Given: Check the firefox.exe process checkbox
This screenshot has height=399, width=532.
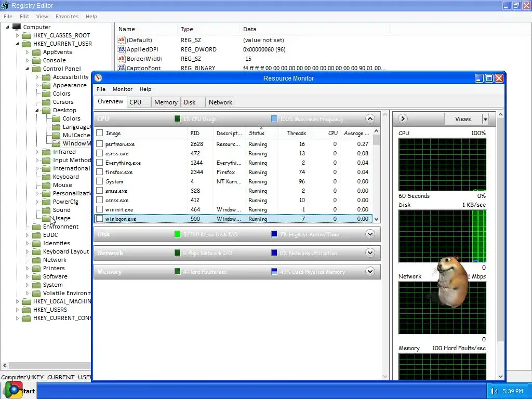Looking at the screenshot, I should tap(99, 172).
